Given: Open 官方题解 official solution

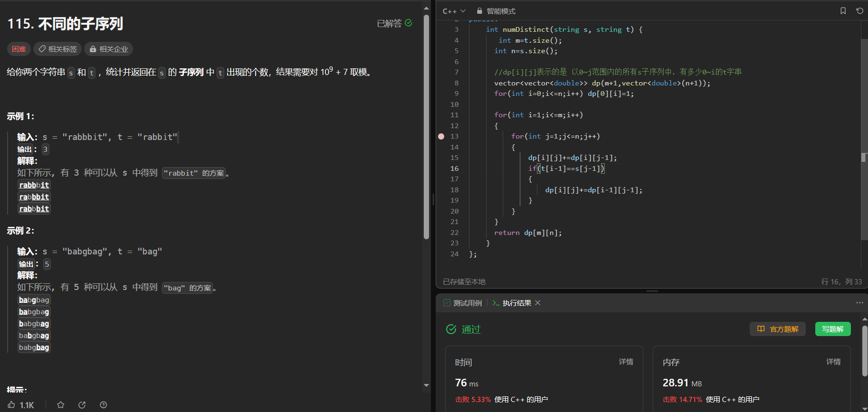Looking at the screenshot, I should pyautogui.click(x=778, y=329).
